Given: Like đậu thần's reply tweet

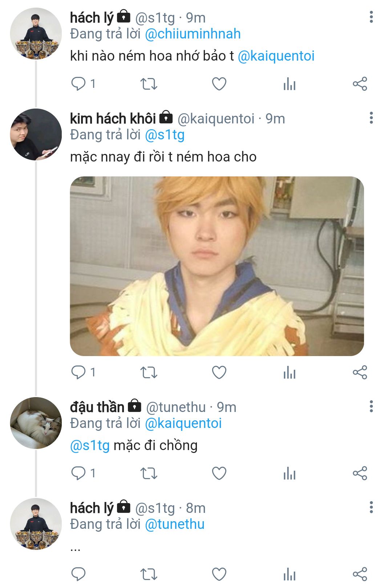Looking at the screenshot, I should pos(219,473).
